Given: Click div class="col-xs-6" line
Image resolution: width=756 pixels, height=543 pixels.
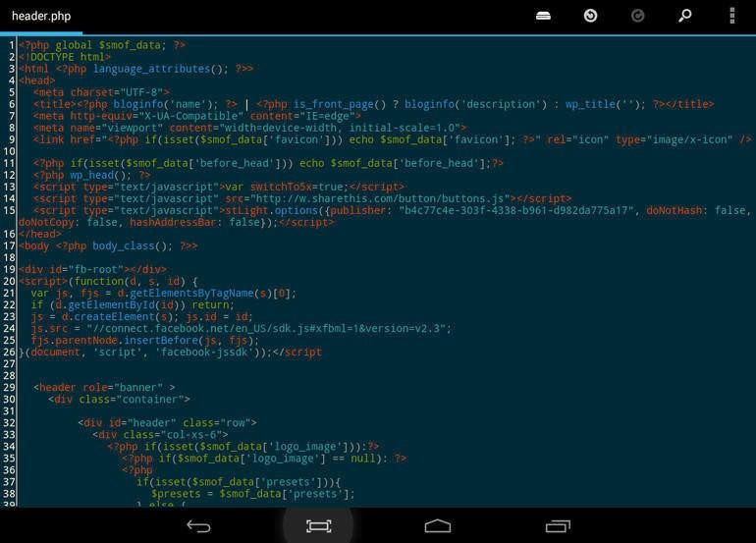Looking at the screenshot, I should pyautogui.click(x=160, y=435).
